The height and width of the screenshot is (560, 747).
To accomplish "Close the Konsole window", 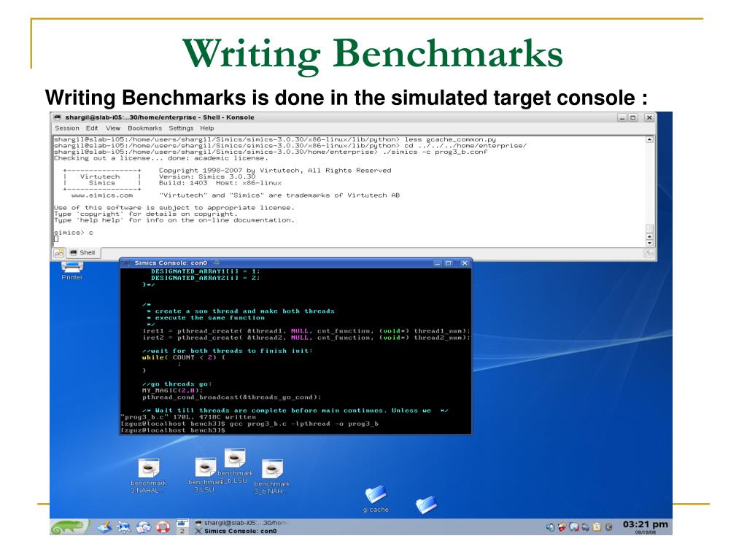I will 649,117.
